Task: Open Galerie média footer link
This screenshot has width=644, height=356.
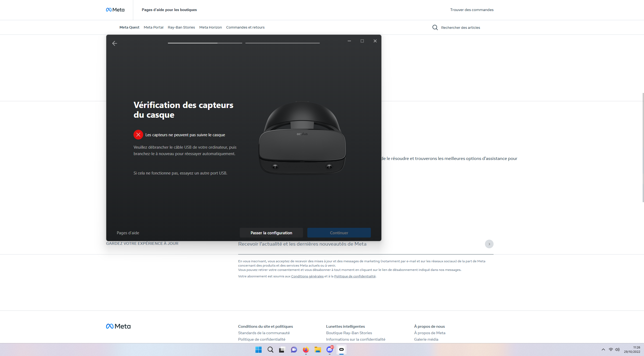Action: [426, 339]
